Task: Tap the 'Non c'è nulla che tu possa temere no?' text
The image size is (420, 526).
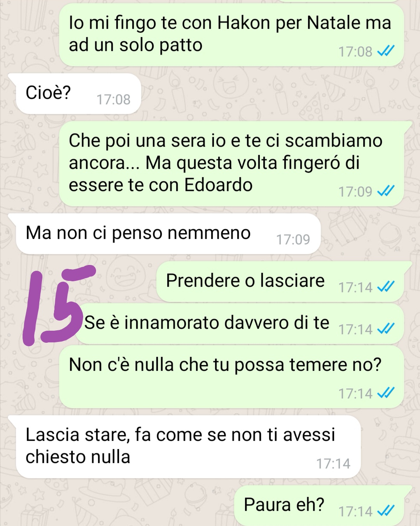Action: pyautogui.click(x=225, y=365)
